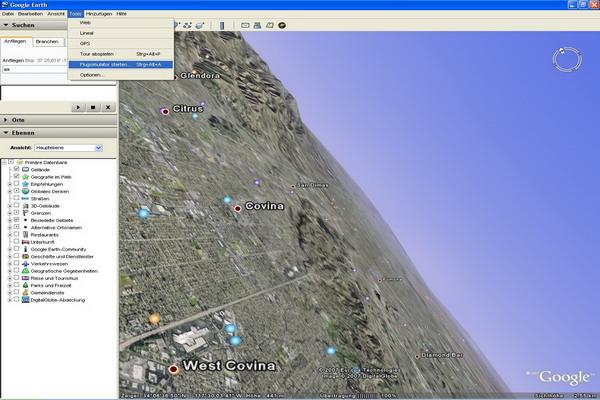Click the DigitalGlobe-Abdeckung layer icon

click(25, 300)
